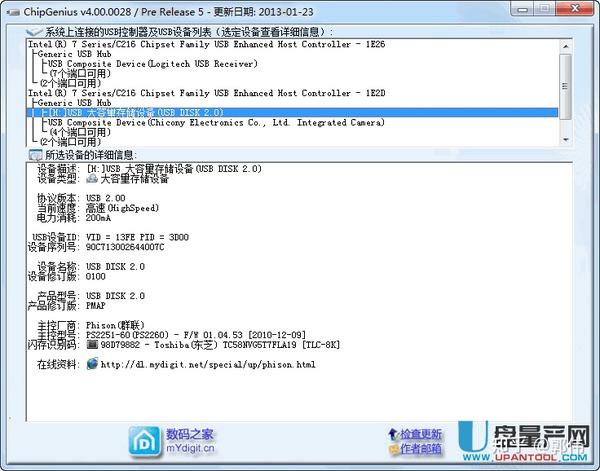This screenshot has width=600, height=471.
Task: Select the Chicony Integrated Camera composite device
Action: [x=216, y=122]
